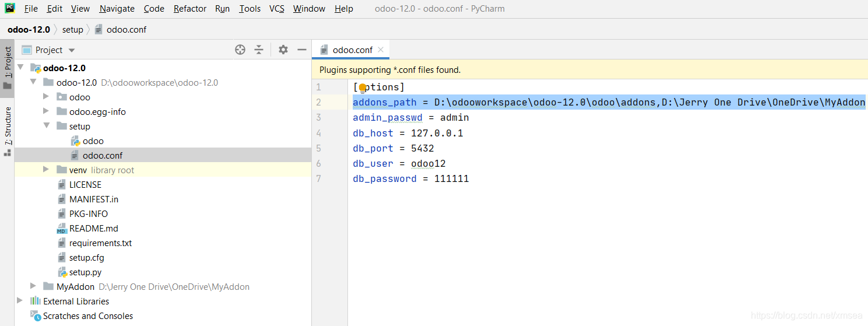This screenshot has width=868, height=326.
Task: Open the Tools menu
Action: (x=249, y=9)
